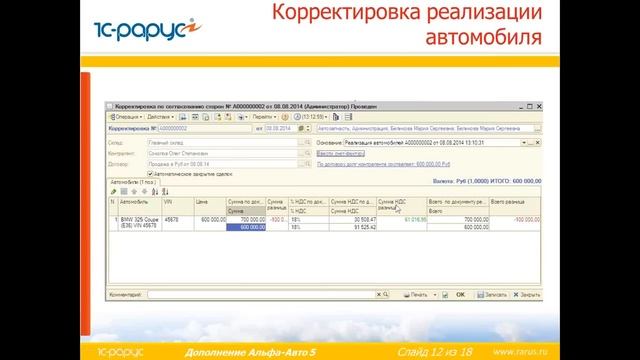Open the time (13:12:59) dropdown arrow
Screen dimensions: 640x360
pyautogui.click(x=326, y=117)
